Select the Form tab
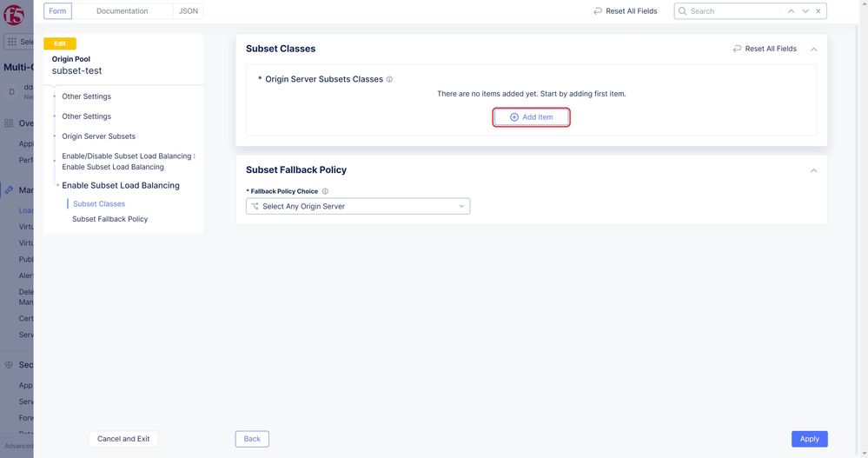The image size is (868, 458). [x=57, y=11]
